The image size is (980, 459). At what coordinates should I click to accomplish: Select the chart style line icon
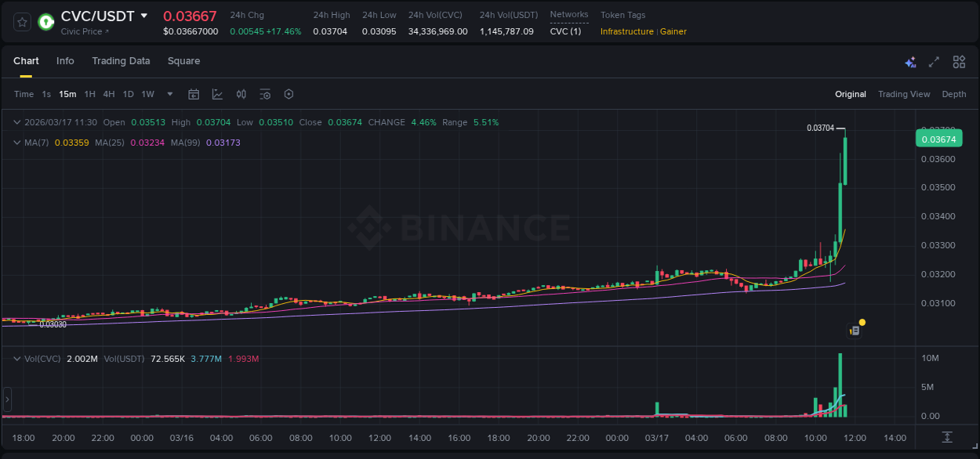(x=218, y=94)
